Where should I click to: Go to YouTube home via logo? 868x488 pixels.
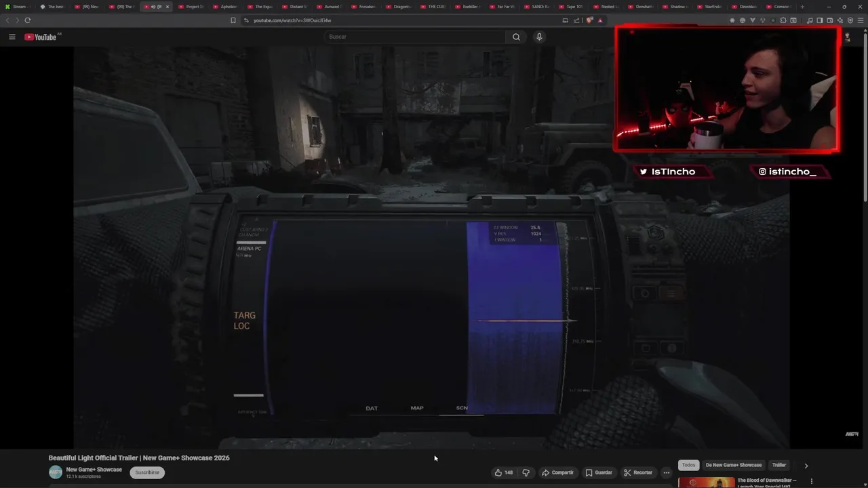(41, 37)
